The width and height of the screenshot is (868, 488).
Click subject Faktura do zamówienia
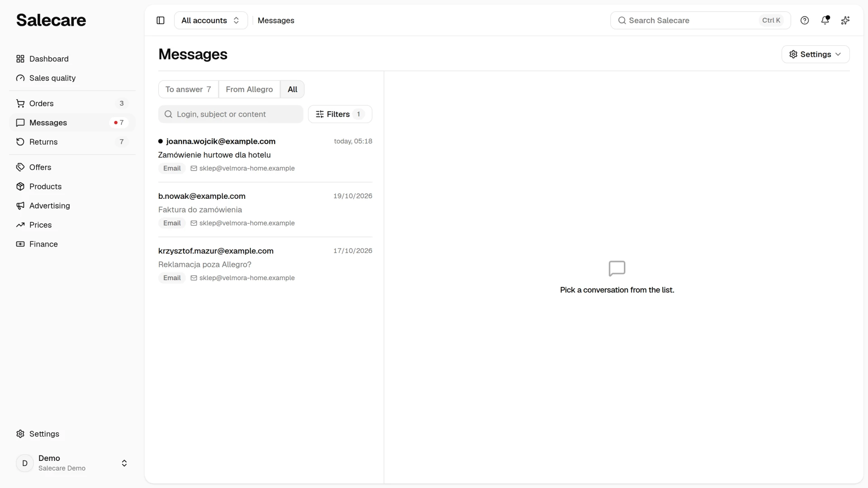[x=200, y=210]
